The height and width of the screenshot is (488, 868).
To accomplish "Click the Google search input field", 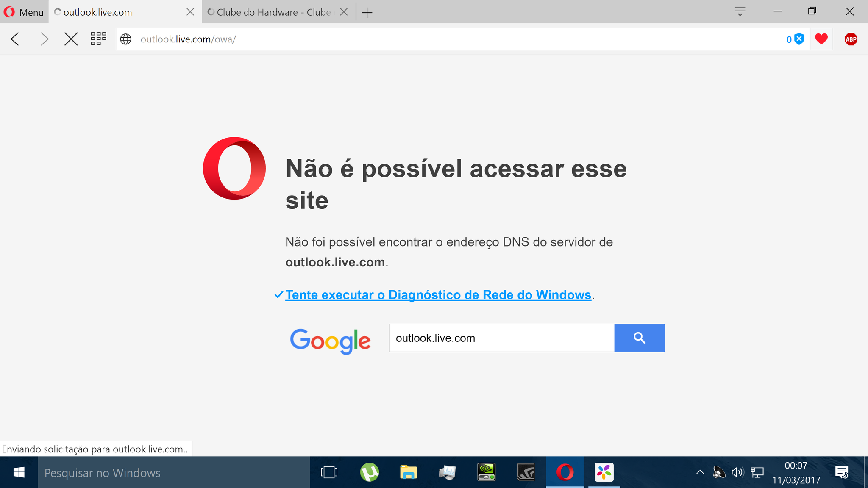I will 502,338.
